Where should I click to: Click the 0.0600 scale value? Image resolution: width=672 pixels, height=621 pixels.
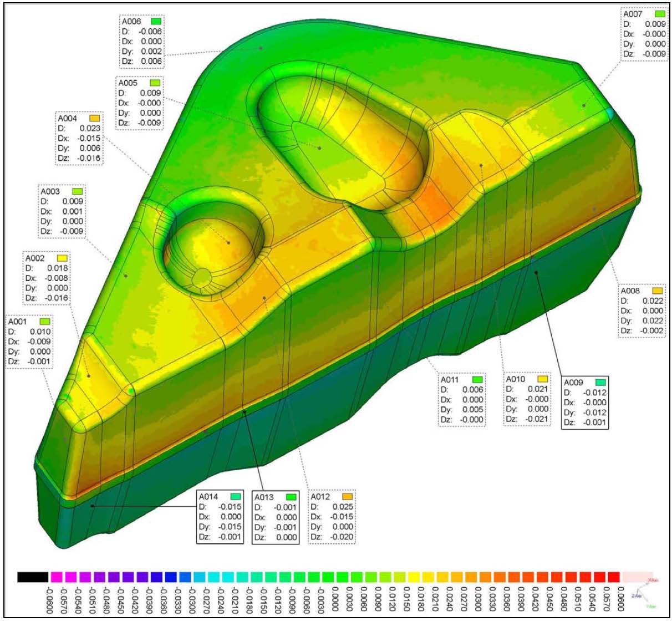pyautogui.click(x=622, y=598)
